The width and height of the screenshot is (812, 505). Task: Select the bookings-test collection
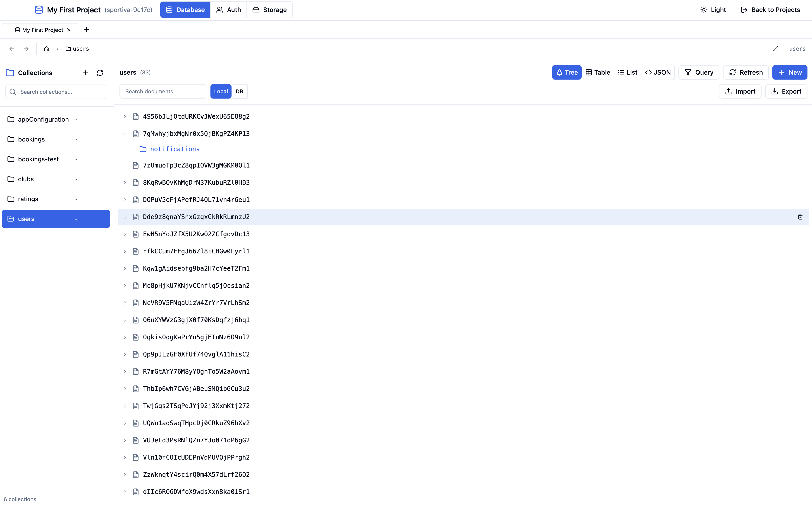tap(38, 159)
